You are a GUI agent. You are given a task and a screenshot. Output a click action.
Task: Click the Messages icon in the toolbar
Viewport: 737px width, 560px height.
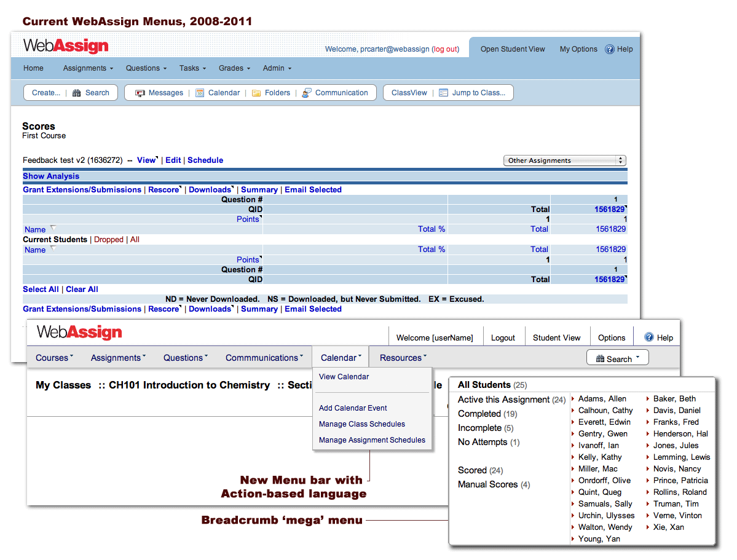[140, 93]
